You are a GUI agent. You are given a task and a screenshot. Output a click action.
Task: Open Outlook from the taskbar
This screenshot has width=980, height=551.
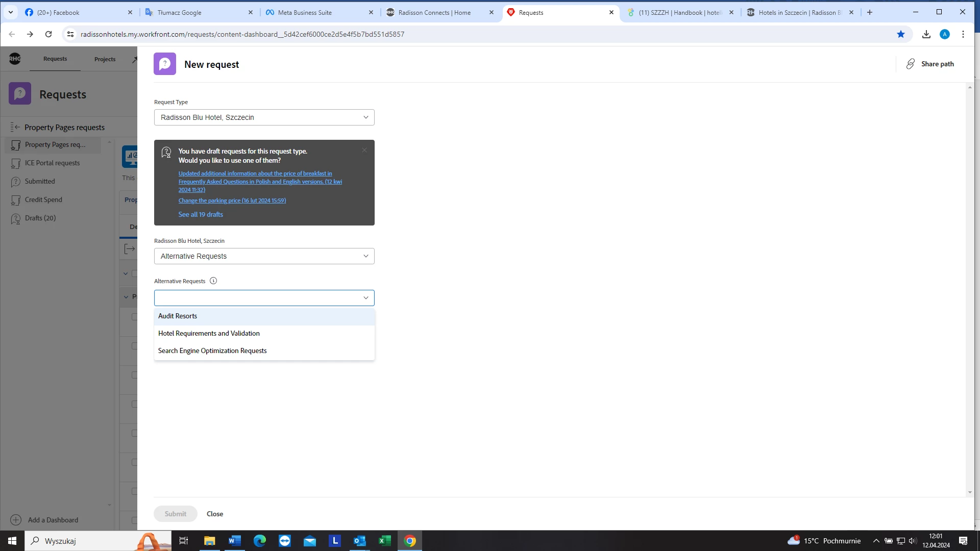359,541
